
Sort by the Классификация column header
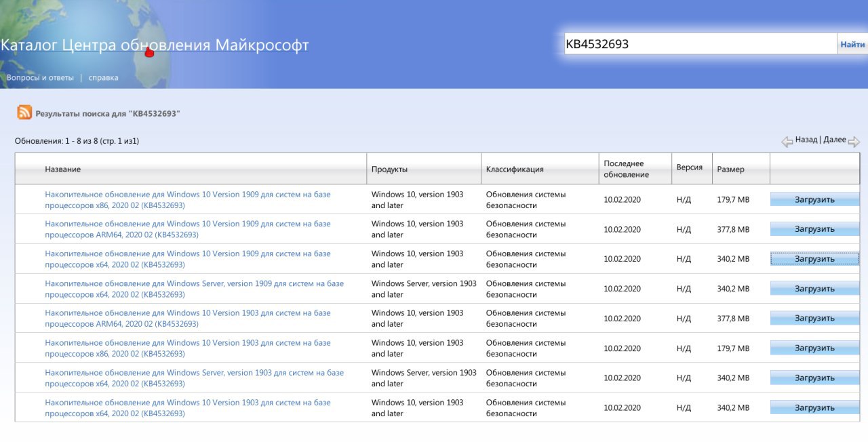click(x=515, y=169)
